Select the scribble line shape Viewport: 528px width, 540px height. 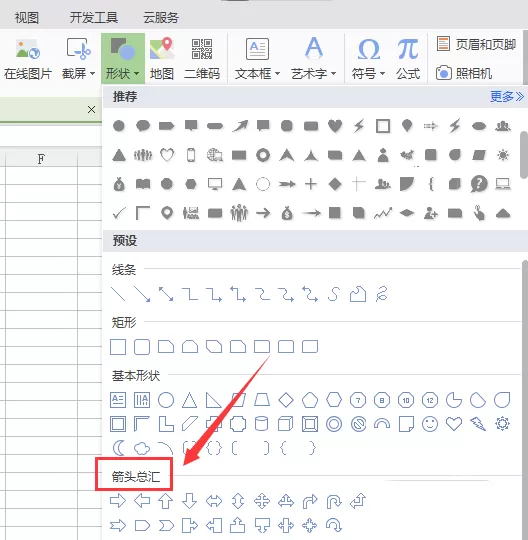(382, 294)
